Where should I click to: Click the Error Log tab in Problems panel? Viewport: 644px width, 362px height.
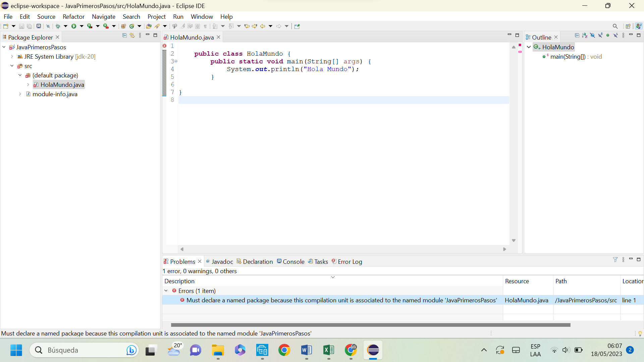click(350, 261)
